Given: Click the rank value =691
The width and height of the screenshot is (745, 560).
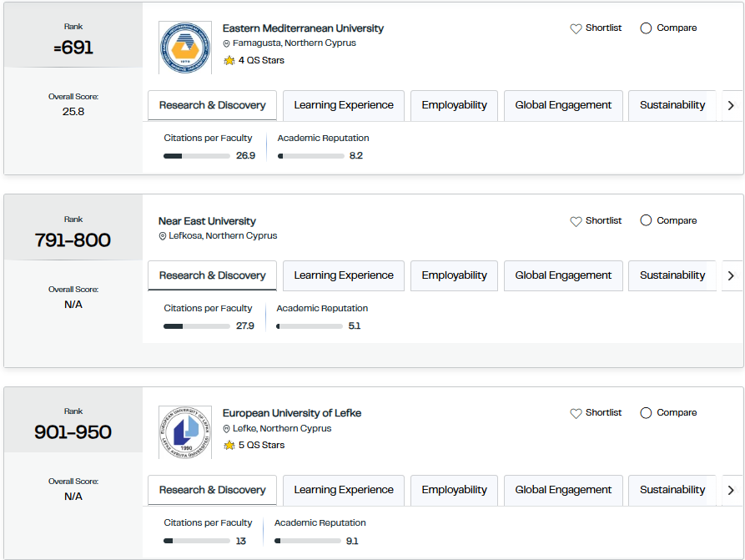Looking at the screenshot, I should [x=73, y=48].
